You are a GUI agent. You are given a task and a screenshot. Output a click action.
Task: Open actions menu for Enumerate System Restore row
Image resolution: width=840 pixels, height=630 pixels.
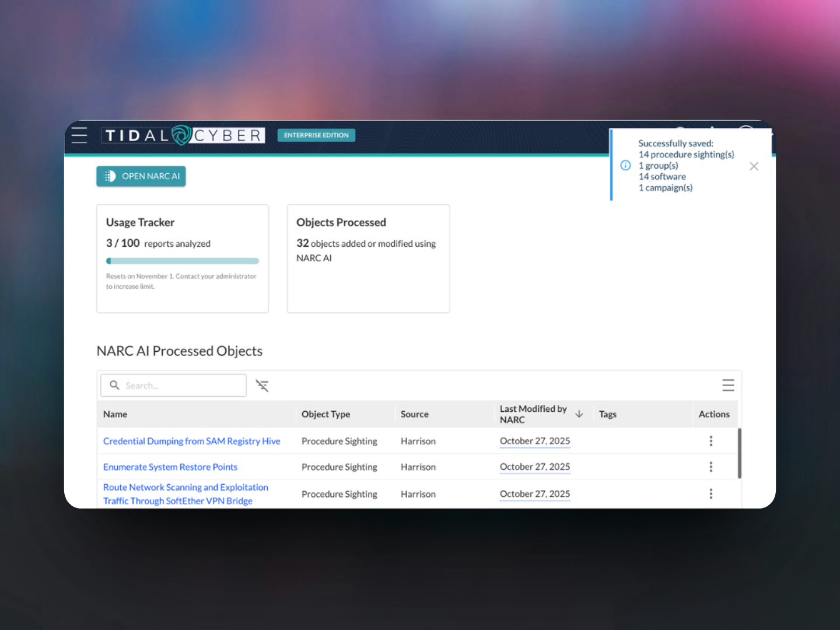tap(710, 467)
